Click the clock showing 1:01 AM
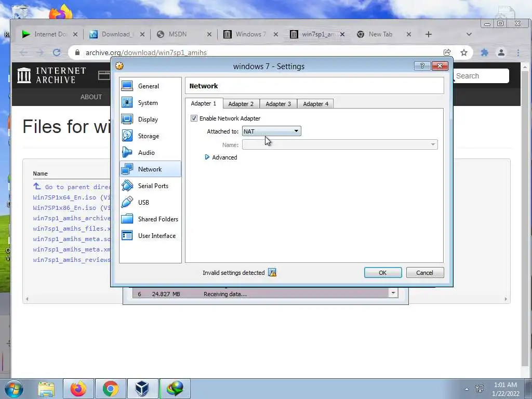 506,385
